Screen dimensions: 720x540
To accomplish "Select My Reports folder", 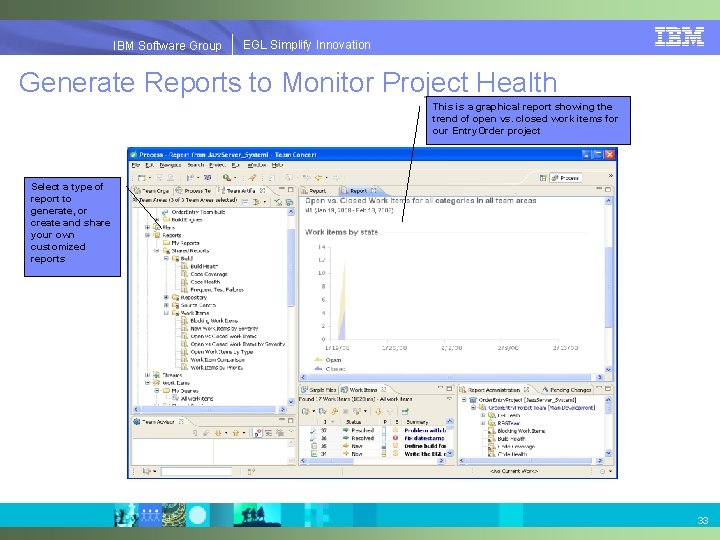I will tap(186, 243).
